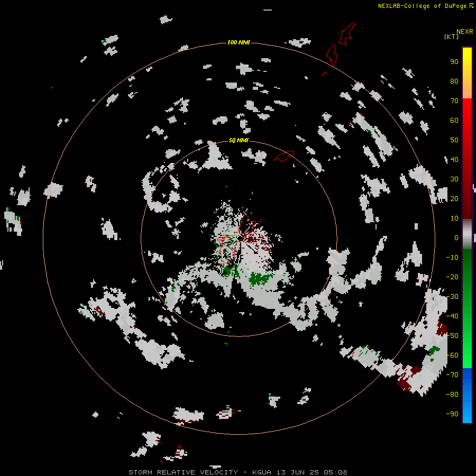Click the 90 value on the velocity scale
Viewport: 476px width, 476px height.
coord(454,62)
